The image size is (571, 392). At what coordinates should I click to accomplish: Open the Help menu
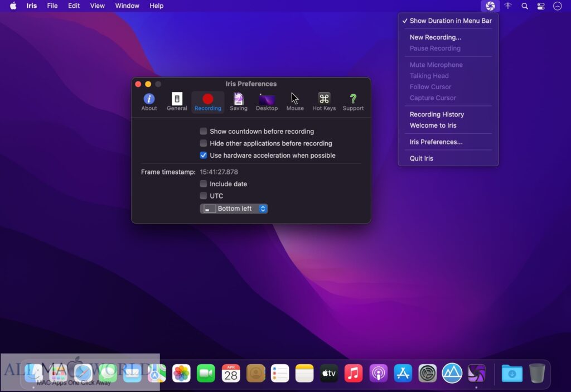(x=156, y=6)
